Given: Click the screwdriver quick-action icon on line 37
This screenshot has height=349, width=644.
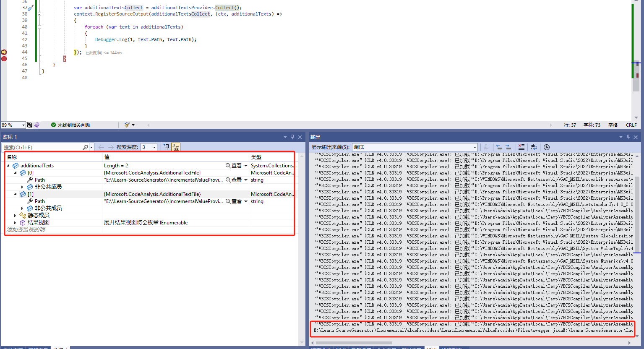Looking at the screenshot, I should pos(31,8).
